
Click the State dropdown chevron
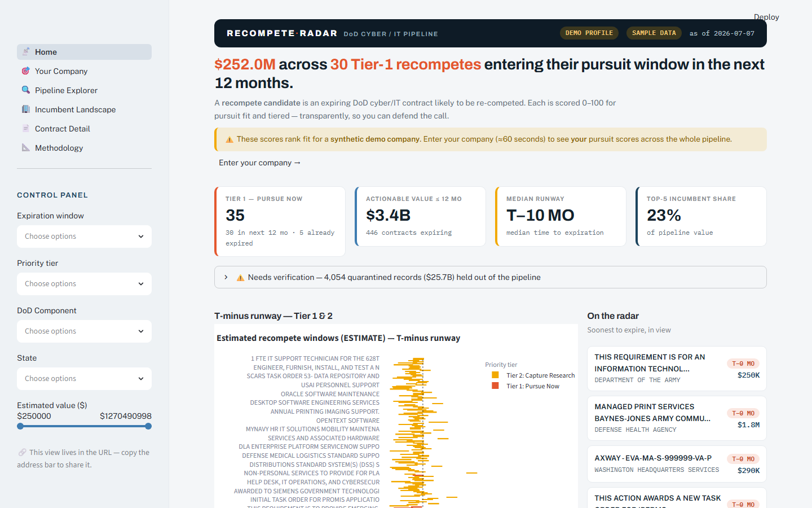pos(141,379)
